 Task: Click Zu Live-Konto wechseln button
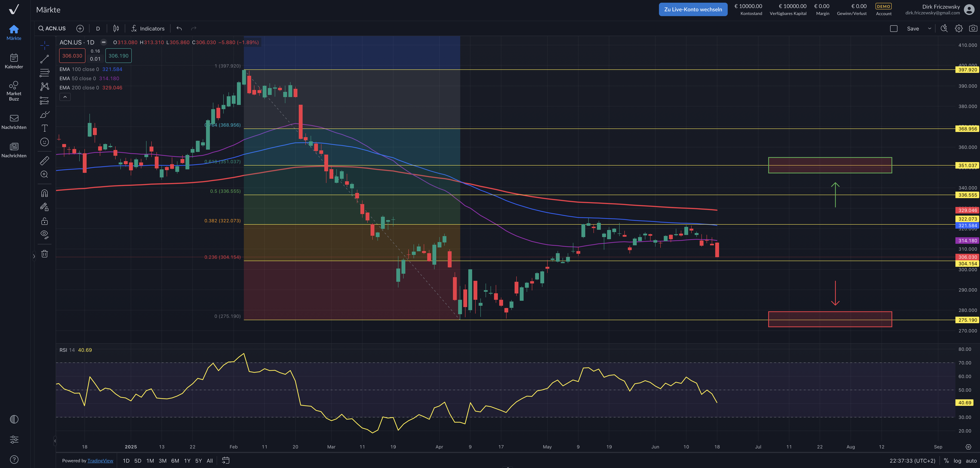(x=693, y=10)
